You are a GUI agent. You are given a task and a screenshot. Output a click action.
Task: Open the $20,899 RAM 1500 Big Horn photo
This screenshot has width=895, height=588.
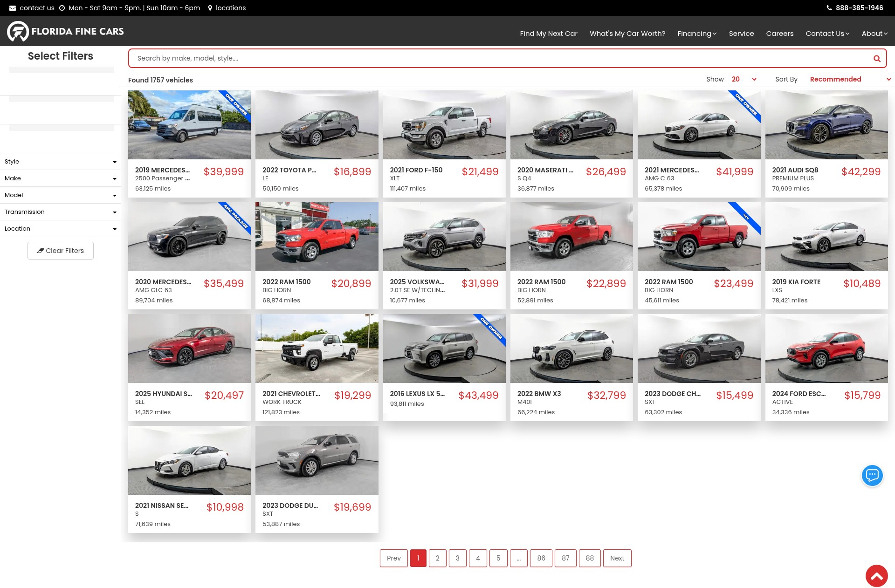(317, 237)
